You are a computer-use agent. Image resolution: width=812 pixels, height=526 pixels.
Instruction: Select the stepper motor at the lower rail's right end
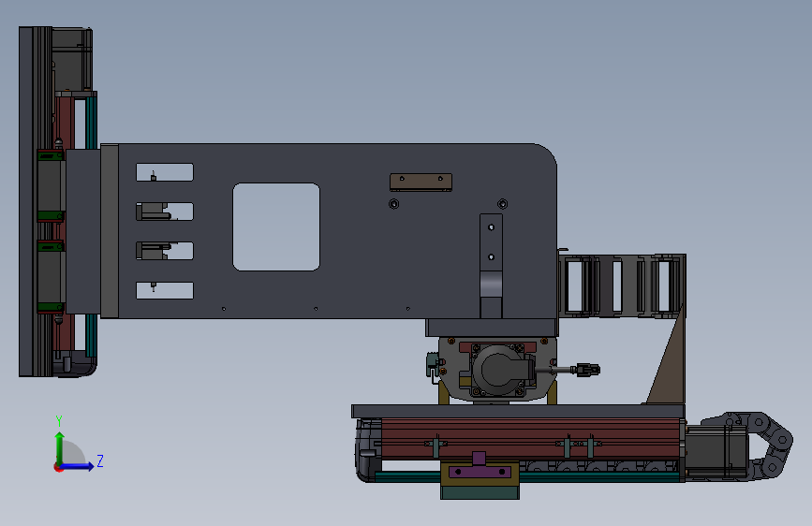pos(716,451)
